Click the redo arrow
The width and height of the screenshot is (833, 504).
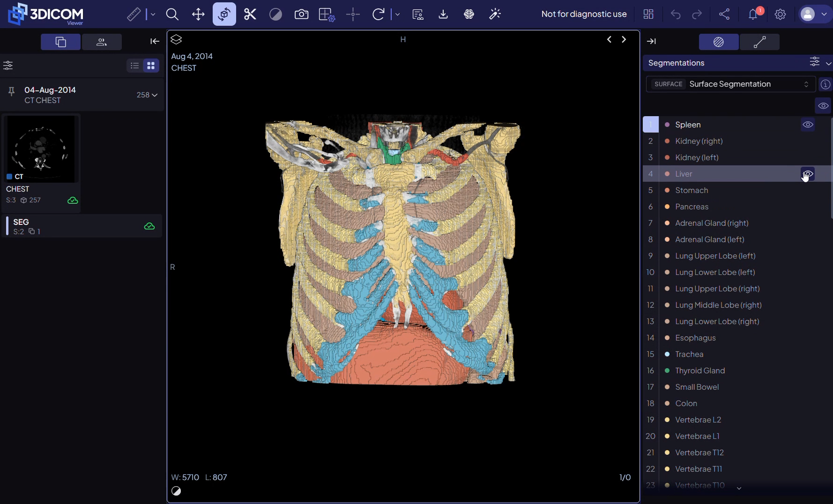point(697,15)
